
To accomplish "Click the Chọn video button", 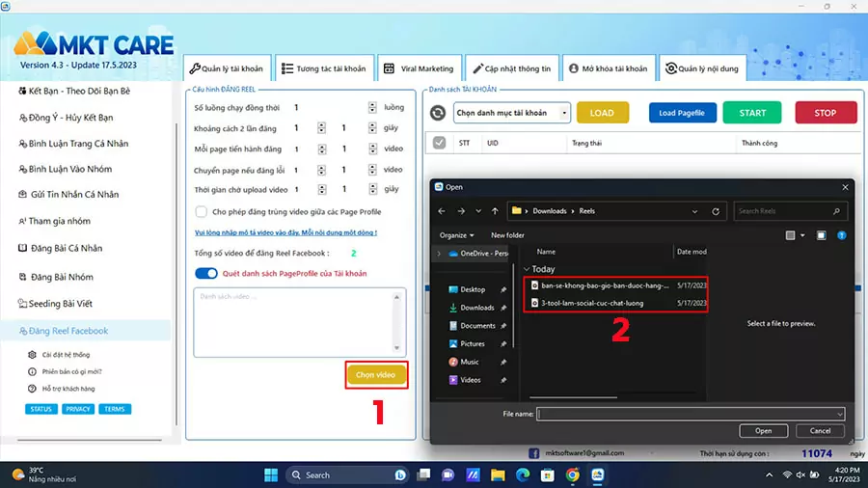I will [376, 375].
